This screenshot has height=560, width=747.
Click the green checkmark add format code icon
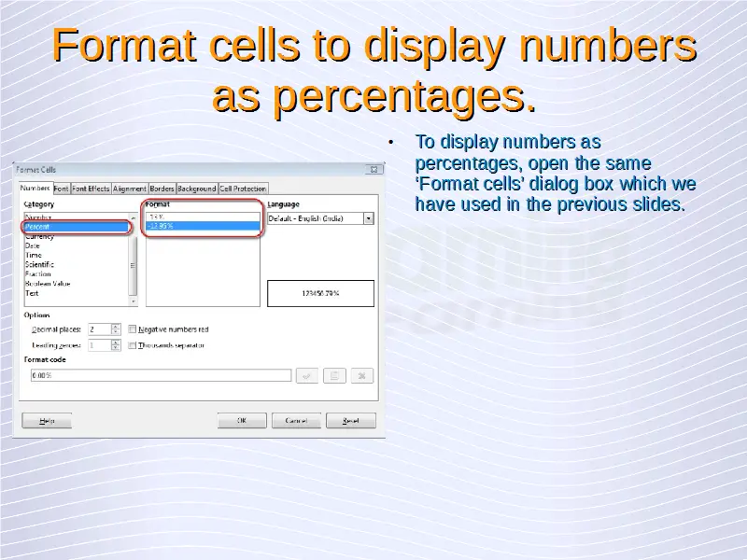pyautogui.click(x=305, y=375)
